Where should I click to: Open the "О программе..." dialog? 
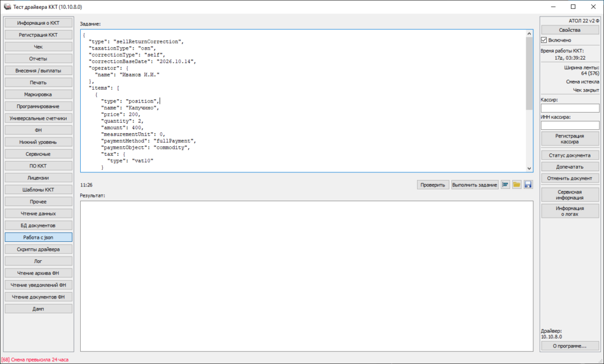[x=570, y=346]
